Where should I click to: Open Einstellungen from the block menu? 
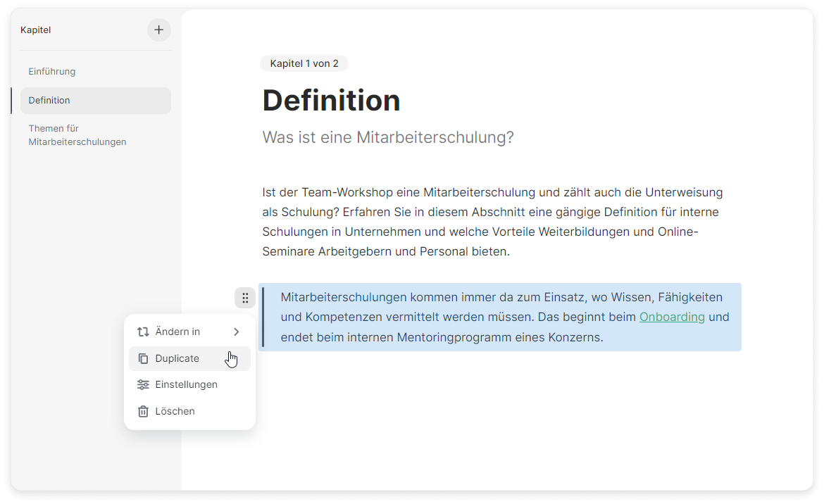(186, 385)
